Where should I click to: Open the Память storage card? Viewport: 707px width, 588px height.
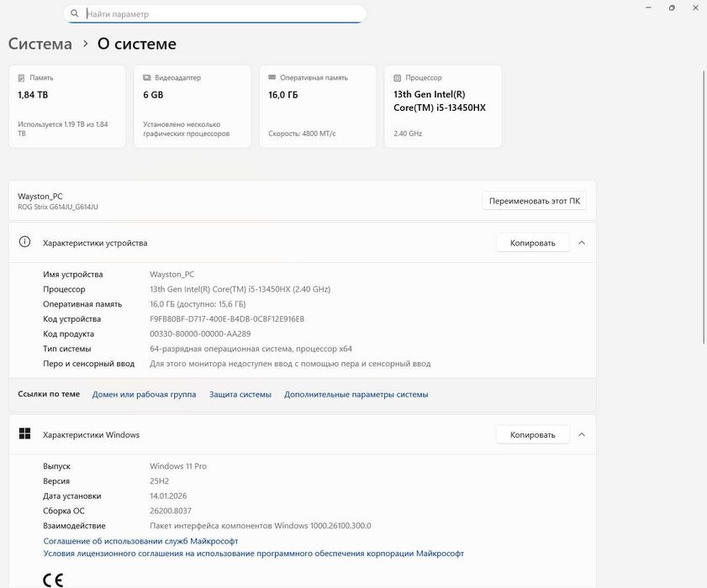(x=66, y=107)
